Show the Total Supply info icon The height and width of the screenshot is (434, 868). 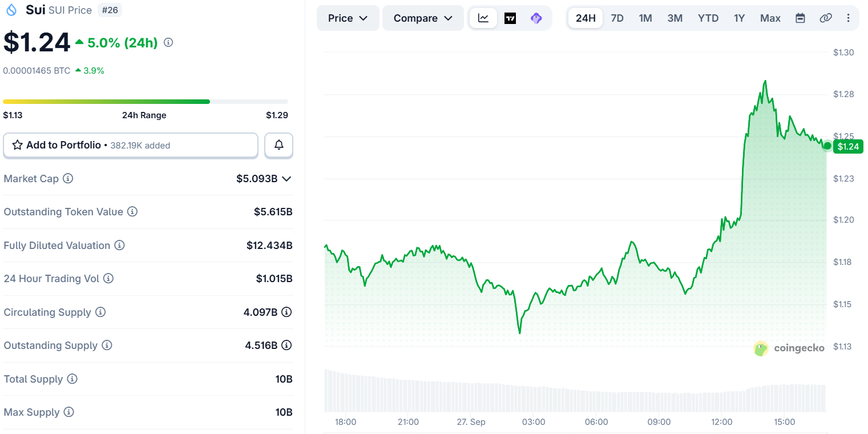(72, 379)
